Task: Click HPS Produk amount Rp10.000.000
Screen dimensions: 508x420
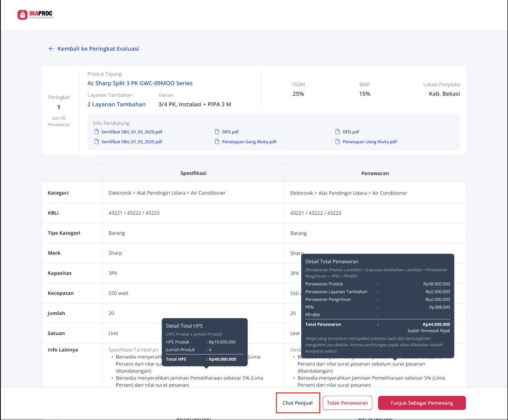Action: 222,342
